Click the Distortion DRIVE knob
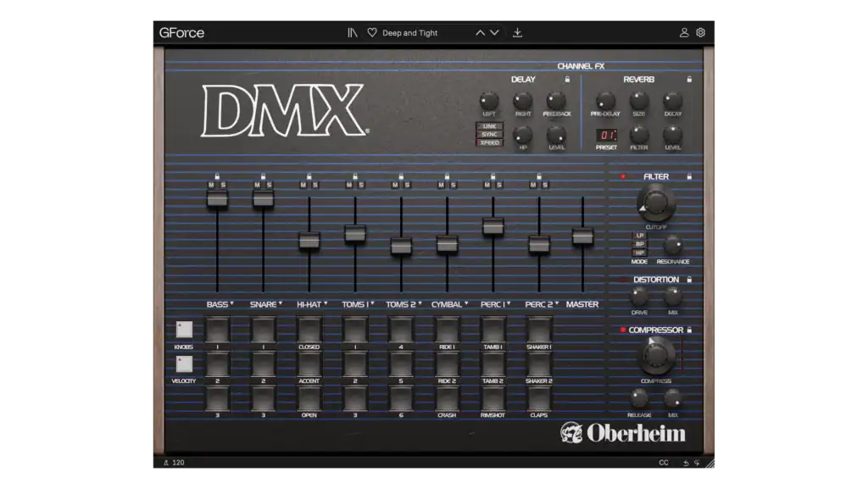Image resolution: width=868 pixels, height=489 pixels. pos(639,297)
